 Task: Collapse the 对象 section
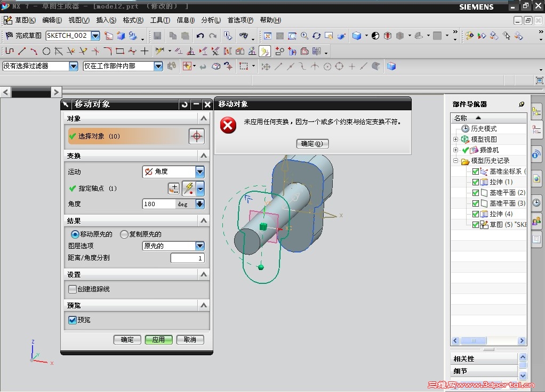(x=204, y=118)
